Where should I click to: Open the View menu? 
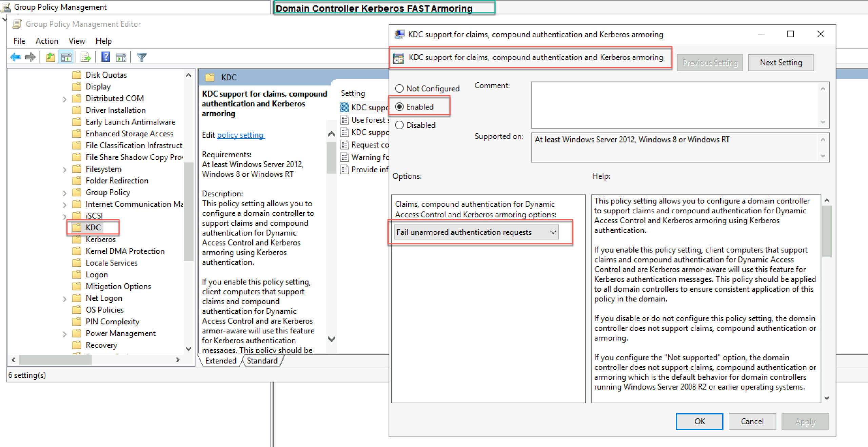tap(77, 41)
